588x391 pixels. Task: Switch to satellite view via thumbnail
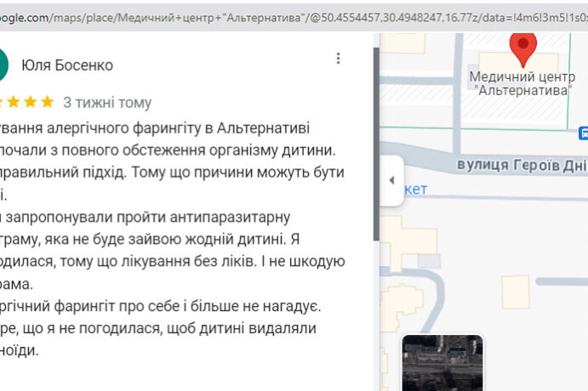(x=442, y=362)
